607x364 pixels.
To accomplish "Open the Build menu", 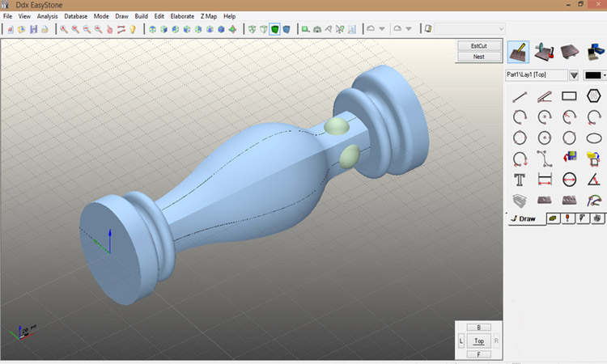I will (142, 16).
